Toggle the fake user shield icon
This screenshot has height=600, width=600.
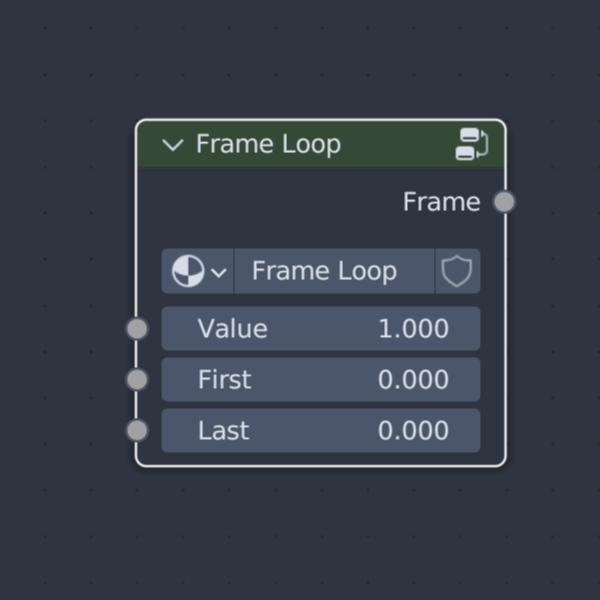[x=457, y=271]
